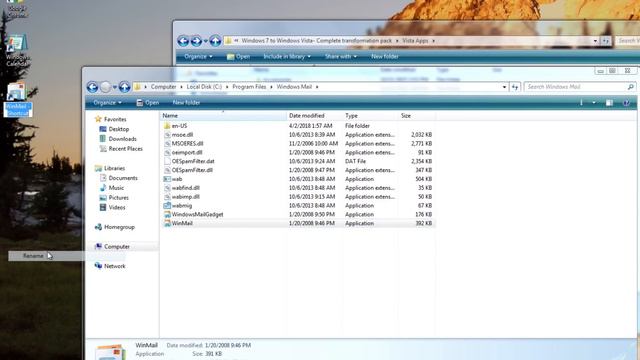The width and height of the screenshot is (640, 360).
Task: Click Open on Windows Mail toolbar
Action: tap(148, 103)
